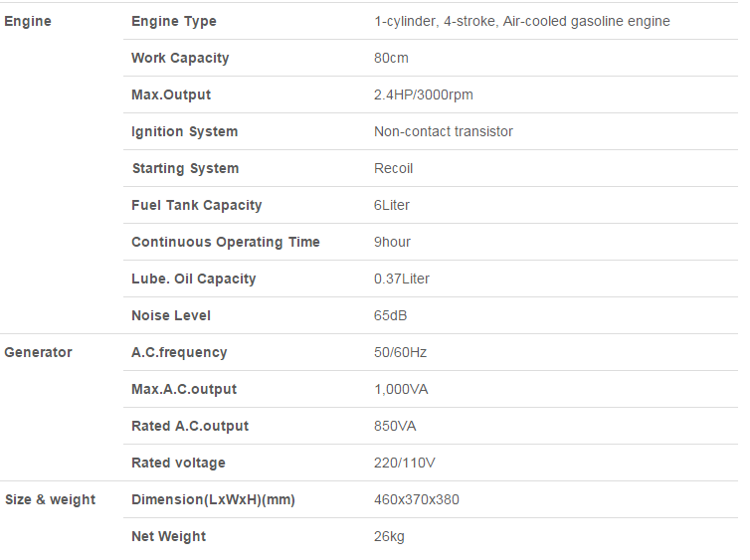Click the Fuel Tank Capacity label
This screenshot has height=560, width=750.
[197, 206]
